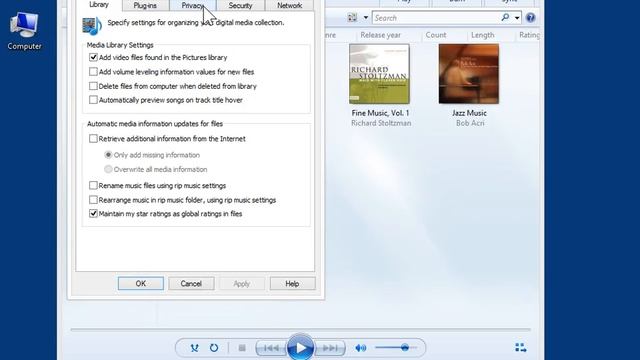Check Retrieve additional information from the Internet
Image resolution: width=640 pixels, height=360 pixels.
coord(93,139)
